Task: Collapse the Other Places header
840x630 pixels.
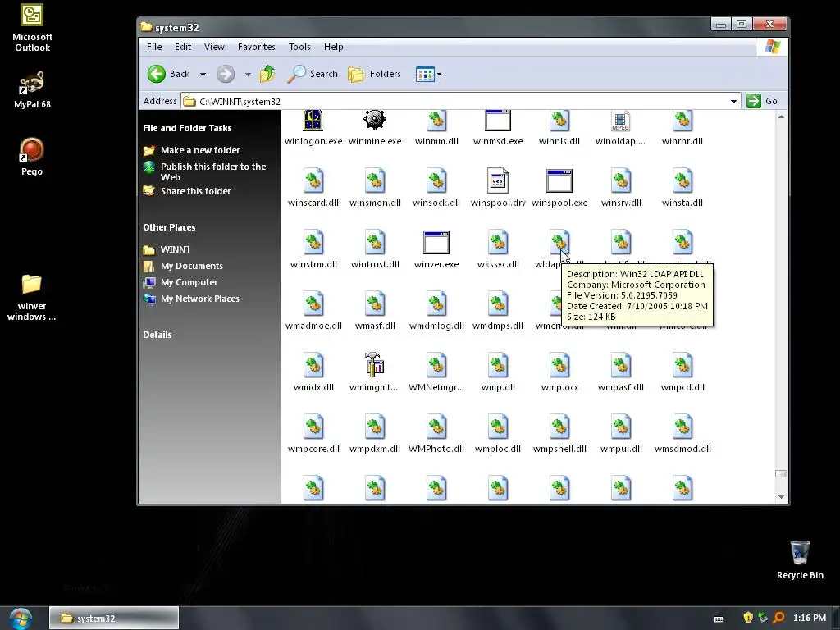Action: pyautogui.click(x=169, y=227)
